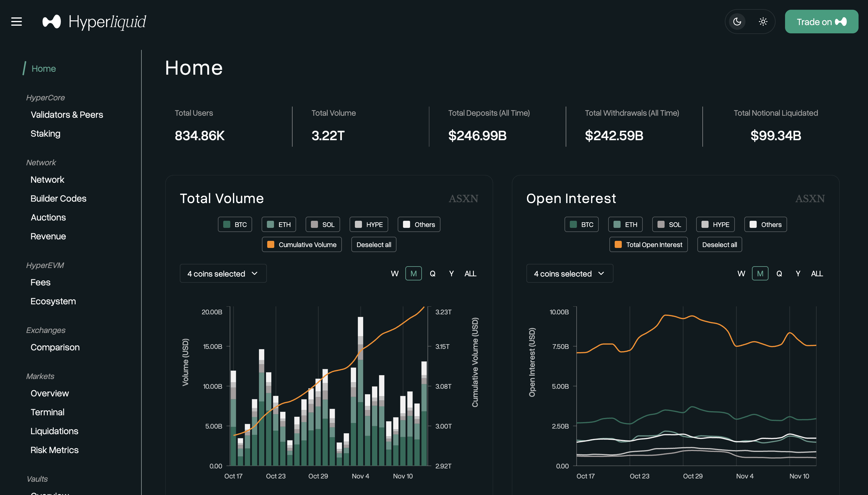
Task: Select the Q timeframe on Total Volume
Action: 433,273
